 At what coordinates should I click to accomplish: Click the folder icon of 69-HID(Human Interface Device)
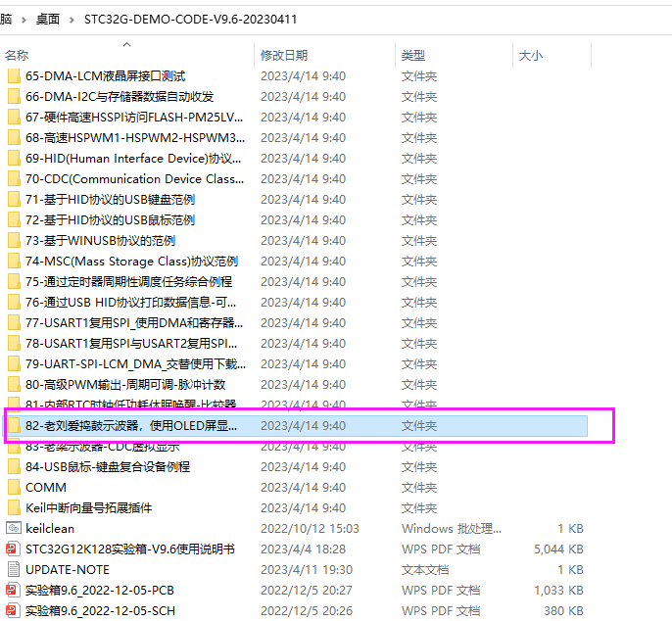14,159
